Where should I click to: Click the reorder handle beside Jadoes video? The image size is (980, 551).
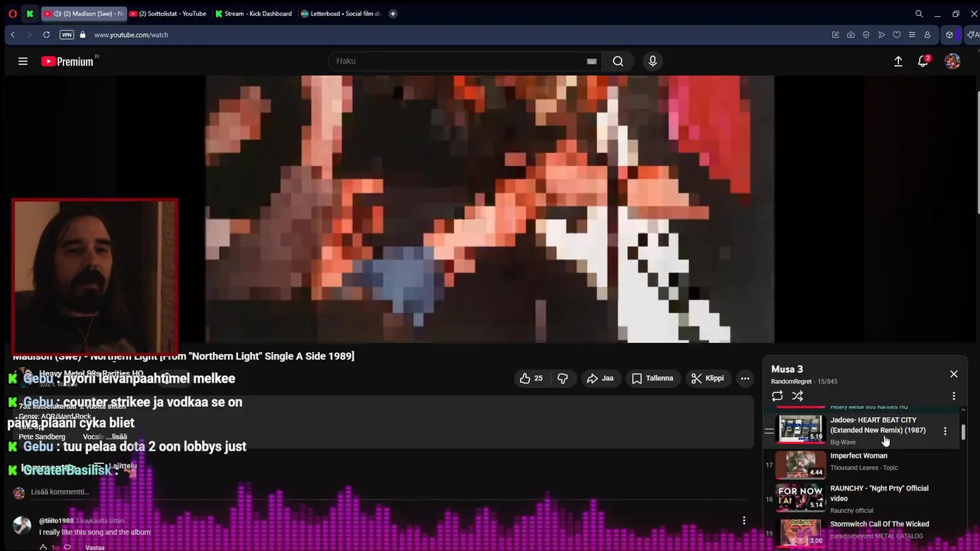tap(769, 432)
